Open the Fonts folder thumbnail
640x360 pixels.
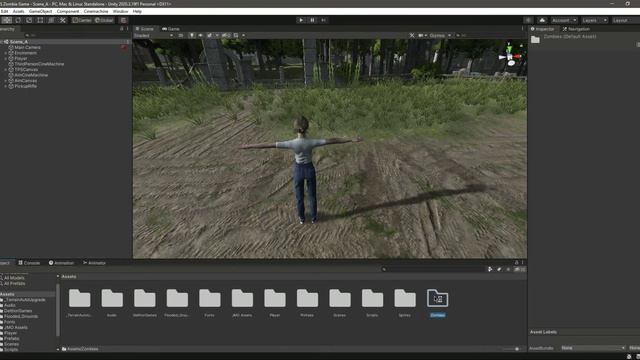209,298
